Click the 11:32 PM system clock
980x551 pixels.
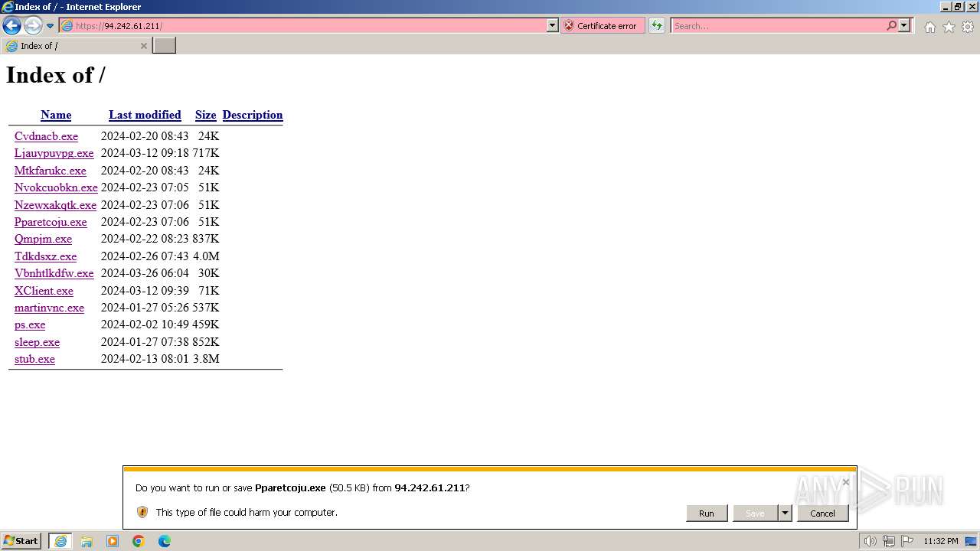[941, 541]
